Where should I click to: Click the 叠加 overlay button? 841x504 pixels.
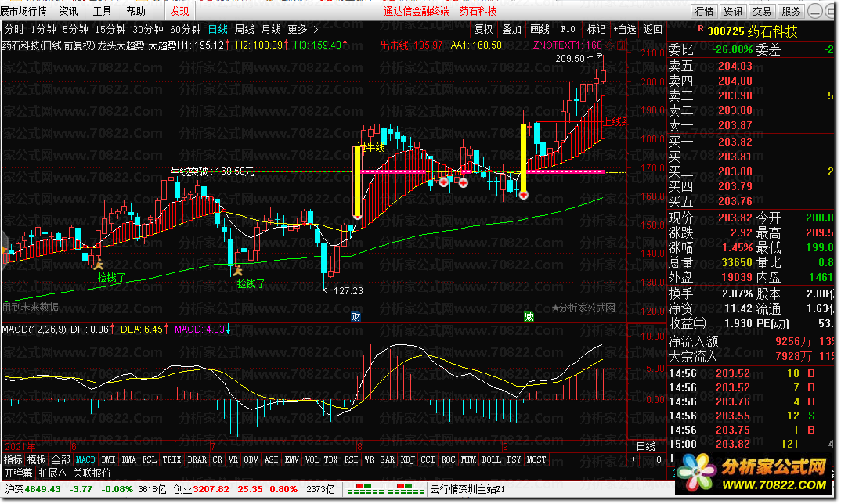(x=511, y=30)
